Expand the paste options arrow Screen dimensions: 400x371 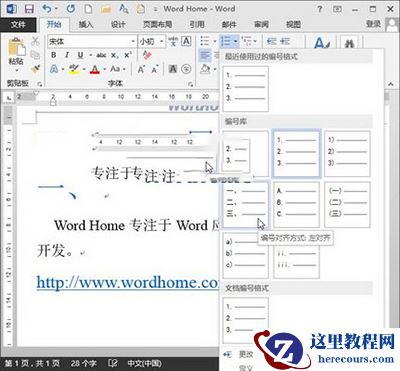[16, 70]
